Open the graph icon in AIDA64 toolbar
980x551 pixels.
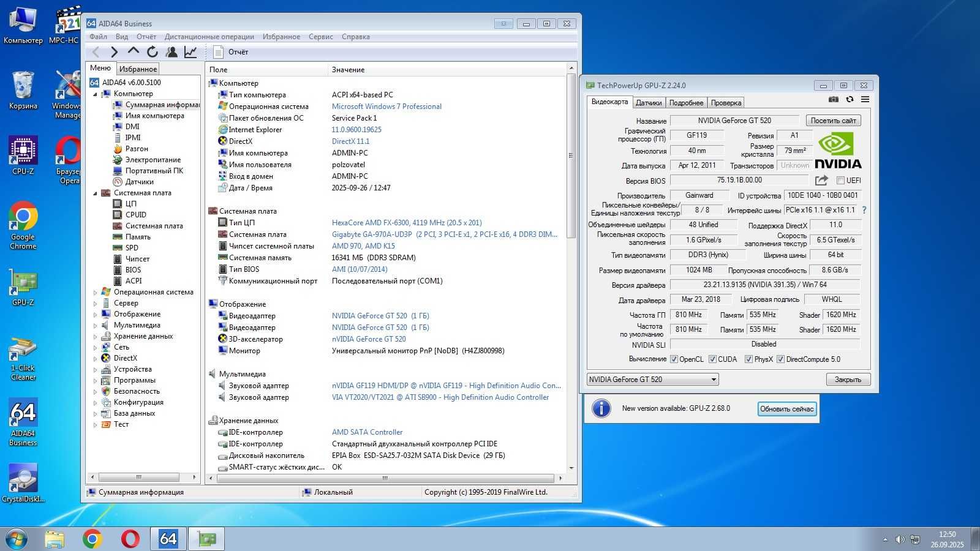(190, 52)
